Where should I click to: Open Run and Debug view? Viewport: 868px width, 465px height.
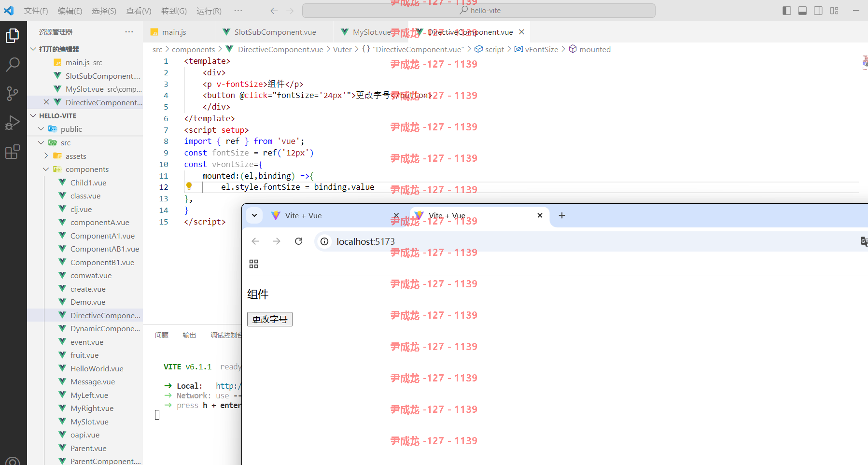click(13, 123)
